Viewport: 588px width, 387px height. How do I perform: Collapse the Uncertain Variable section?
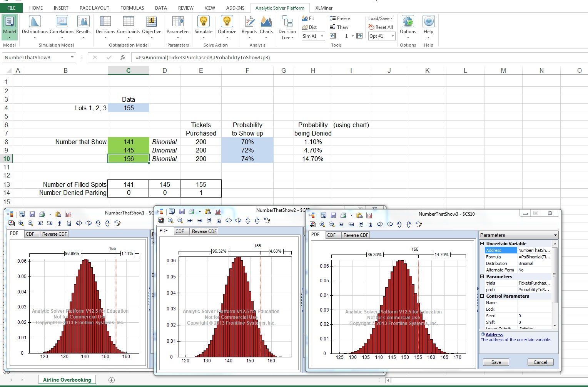(x=482, y=244)
